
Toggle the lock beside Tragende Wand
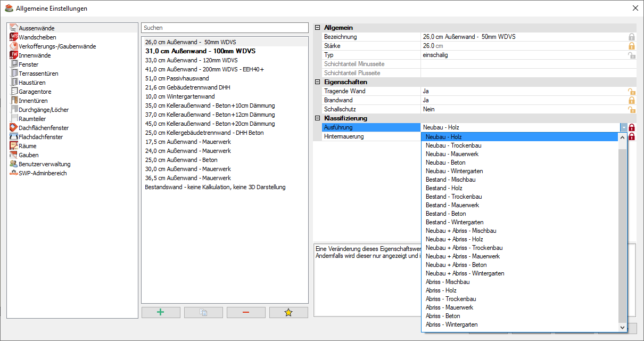coord(632,92)
